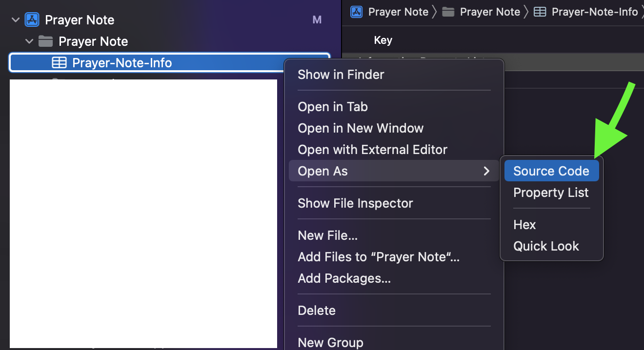644x350 pixels.
Task: Click the M source control status badge
Action: point(317,20)
